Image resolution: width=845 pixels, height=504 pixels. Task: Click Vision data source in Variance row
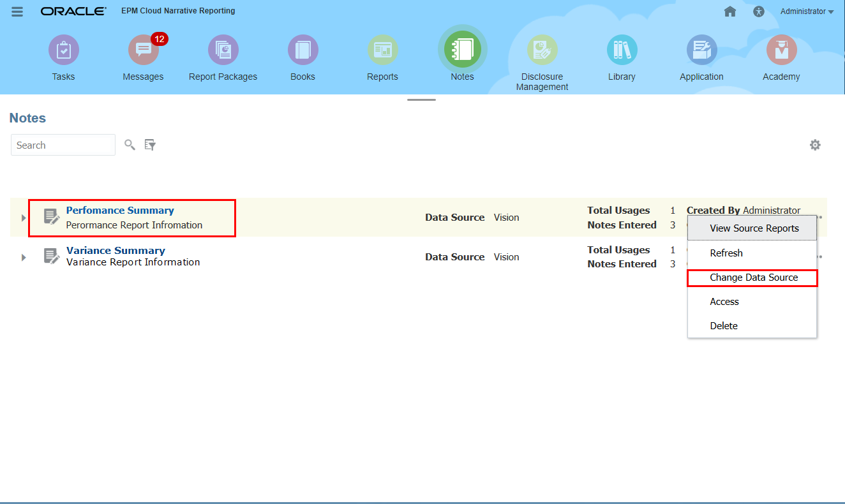coord(507,257)
